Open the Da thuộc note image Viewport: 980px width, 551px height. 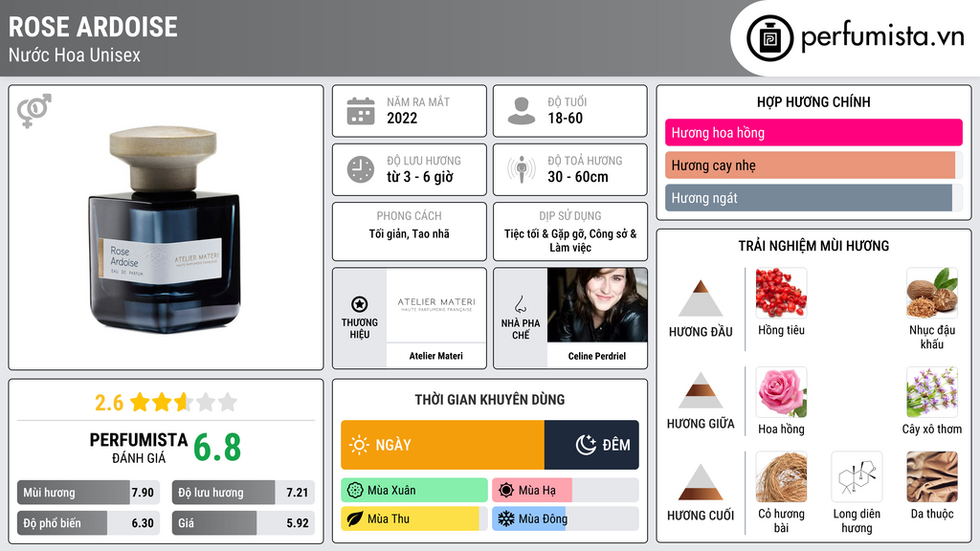pos(932,476)
